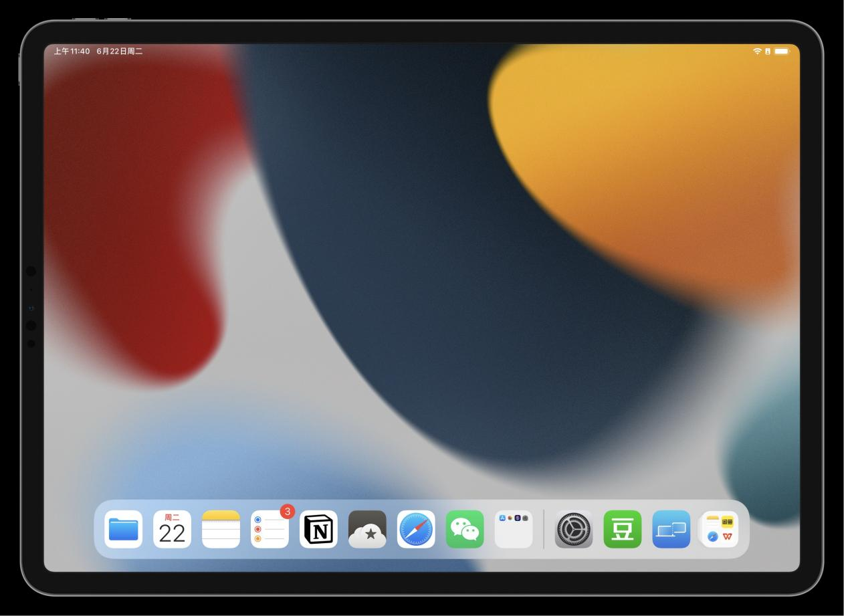Screen dimensions: 844x616
Task: Launch the Safari browser
Action: (x=416, y=529)
